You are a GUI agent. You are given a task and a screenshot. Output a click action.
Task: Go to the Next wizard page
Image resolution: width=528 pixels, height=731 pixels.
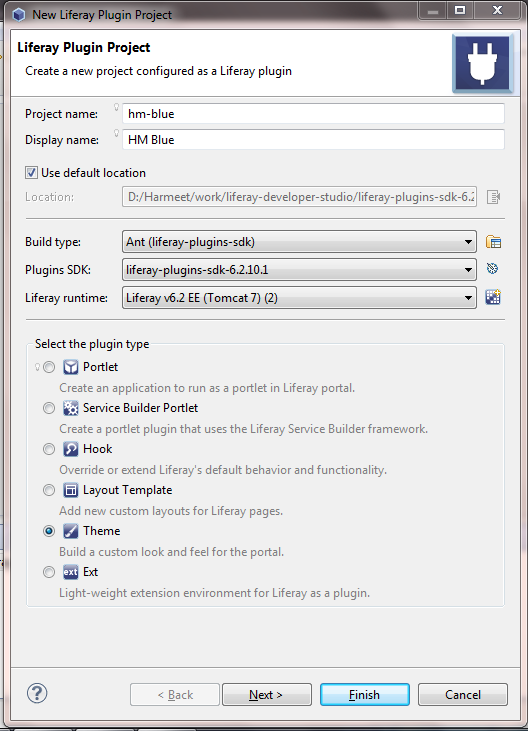pyautogui.click(x=267, y=695)
